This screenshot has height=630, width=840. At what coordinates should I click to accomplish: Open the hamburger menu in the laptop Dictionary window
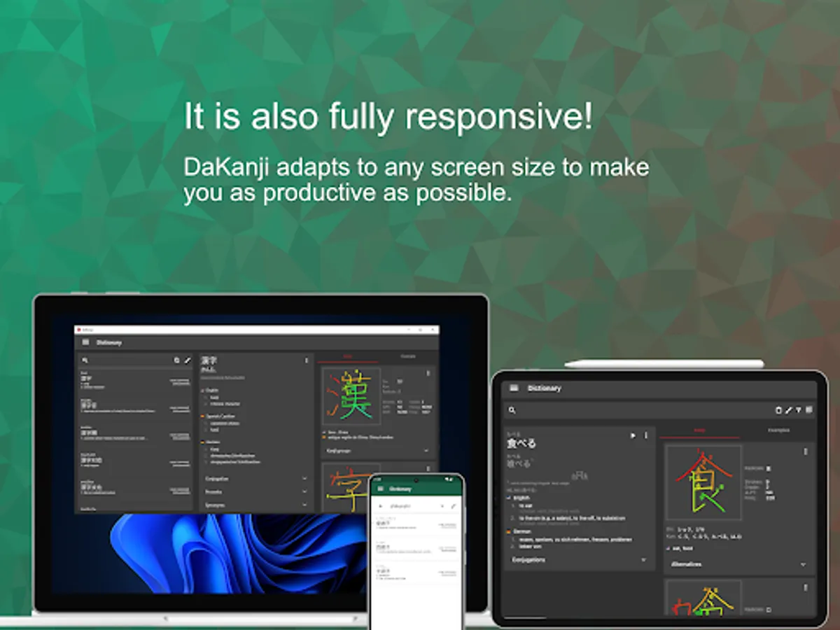coord(85,342)
